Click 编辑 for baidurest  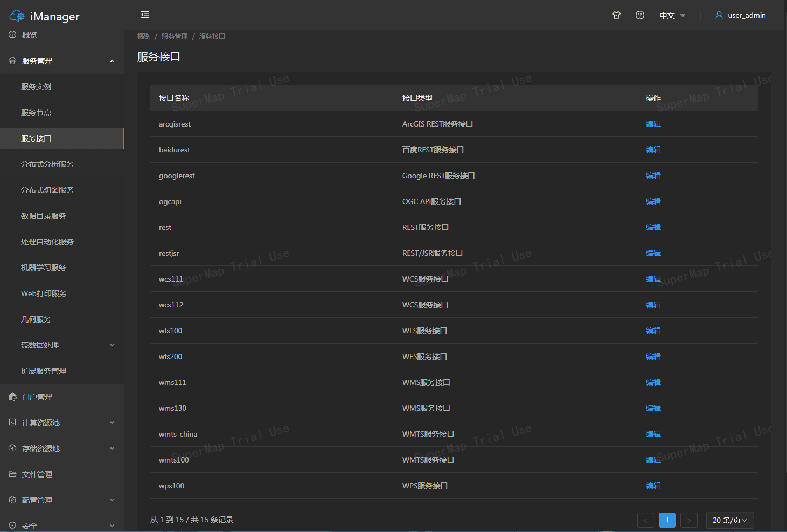(x=653, y=150)
